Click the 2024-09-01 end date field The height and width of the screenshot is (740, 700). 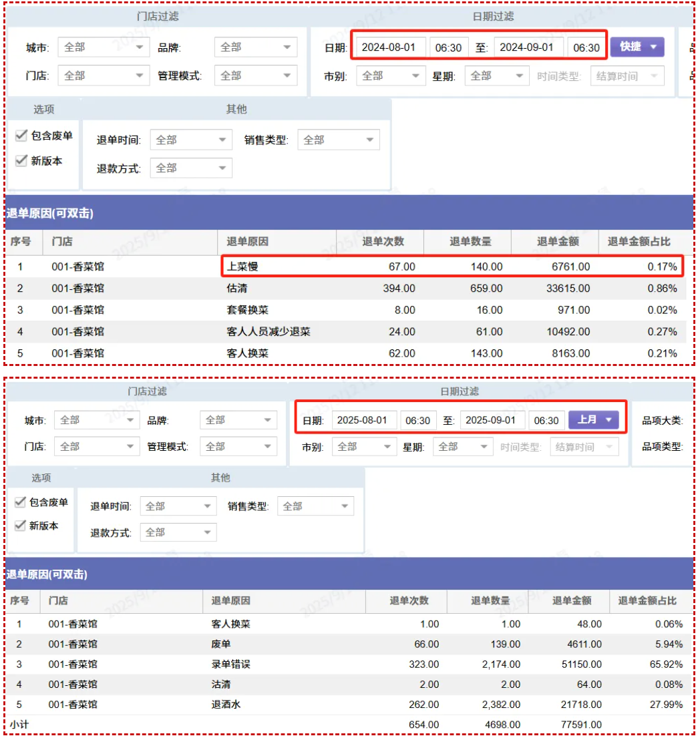click(x=526, y=47)
